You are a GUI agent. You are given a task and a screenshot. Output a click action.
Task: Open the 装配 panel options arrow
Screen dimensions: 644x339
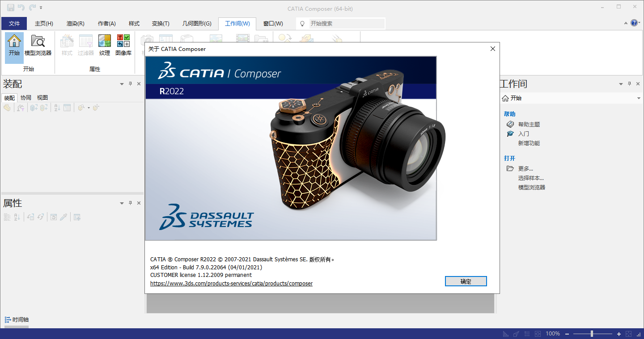(122, 84)
